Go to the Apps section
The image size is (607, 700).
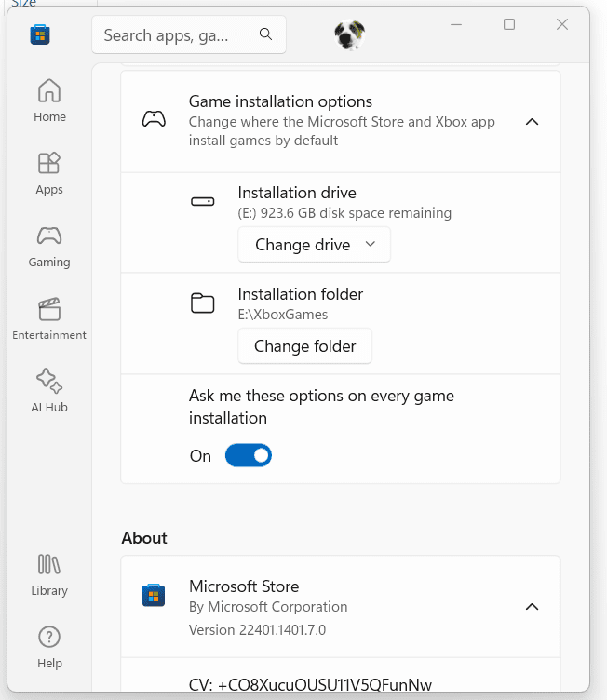coord(49,173)
